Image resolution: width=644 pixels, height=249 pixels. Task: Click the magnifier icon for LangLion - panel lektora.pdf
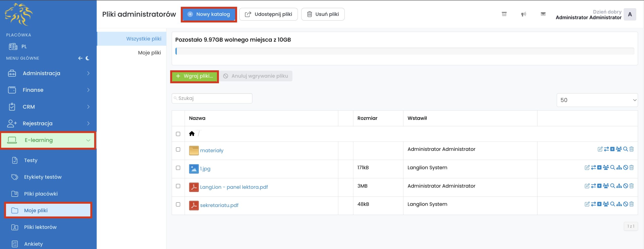click(613, 186)
